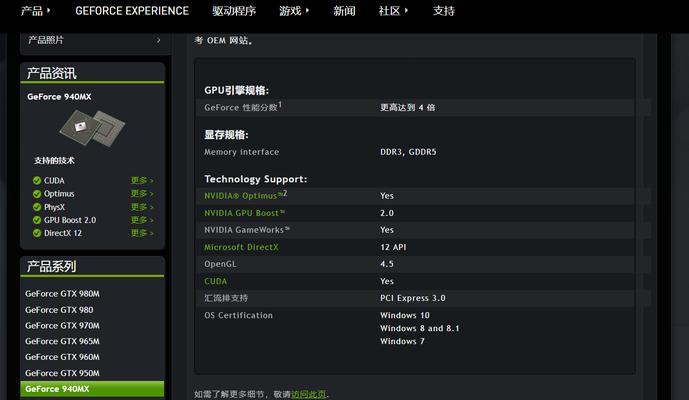The image size is (689, 400).
Task: Click the '产品资讯' panel heading
Action: click(x=51, y=73)
